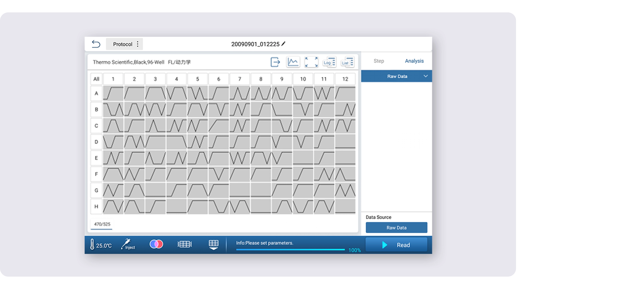Click the Inject pipette icon
This screenshot has width=644, height=289.
(x=128, y=244)
